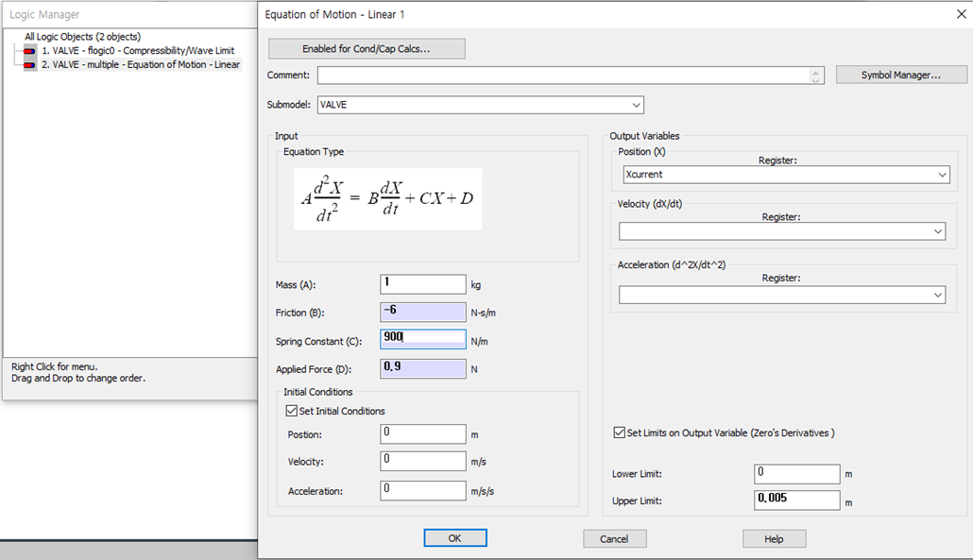Image resolution: width=973 pixels, height=560 pixels.
Task: Open the Velocity (dX/dt) Register dropdown
Action: tap(938, 231)
